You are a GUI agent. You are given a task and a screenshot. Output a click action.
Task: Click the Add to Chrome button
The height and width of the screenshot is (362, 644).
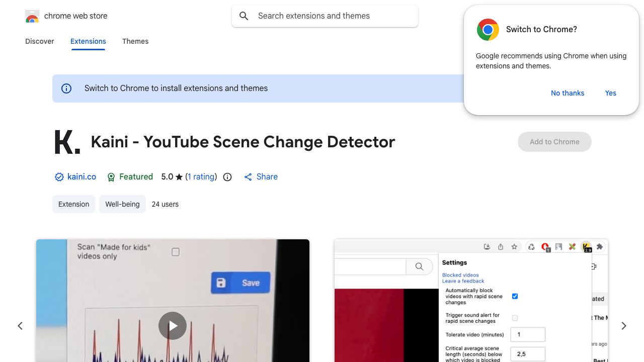pos(554,142)
